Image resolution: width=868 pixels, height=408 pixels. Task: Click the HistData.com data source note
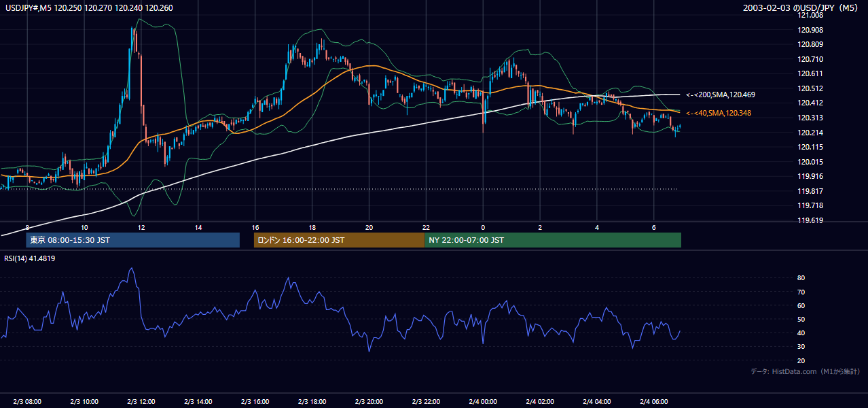pos(806,371)
